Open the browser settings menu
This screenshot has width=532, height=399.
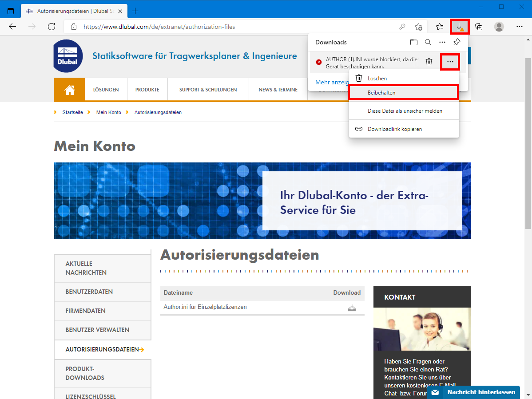pyautogui.click(x=519, y=26)
